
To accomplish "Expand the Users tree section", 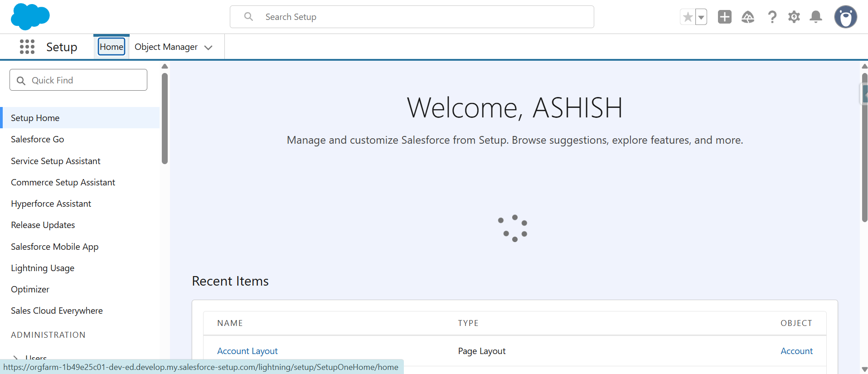I will 16,358.
